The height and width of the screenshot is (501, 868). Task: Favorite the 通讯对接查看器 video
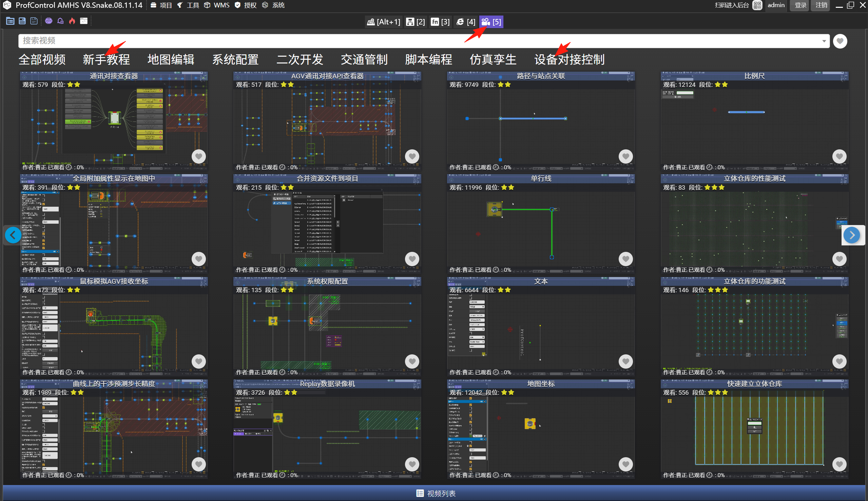(198, 156)
